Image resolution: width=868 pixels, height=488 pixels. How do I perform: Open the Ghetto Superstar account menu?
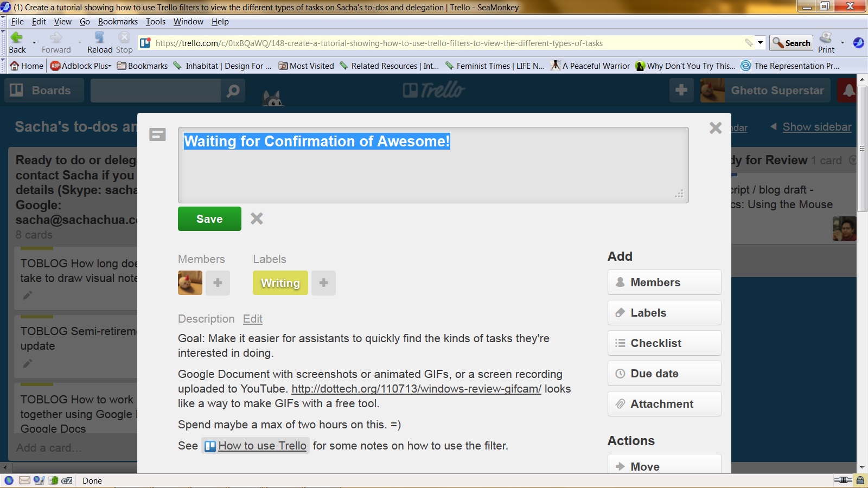click(766, 91)
